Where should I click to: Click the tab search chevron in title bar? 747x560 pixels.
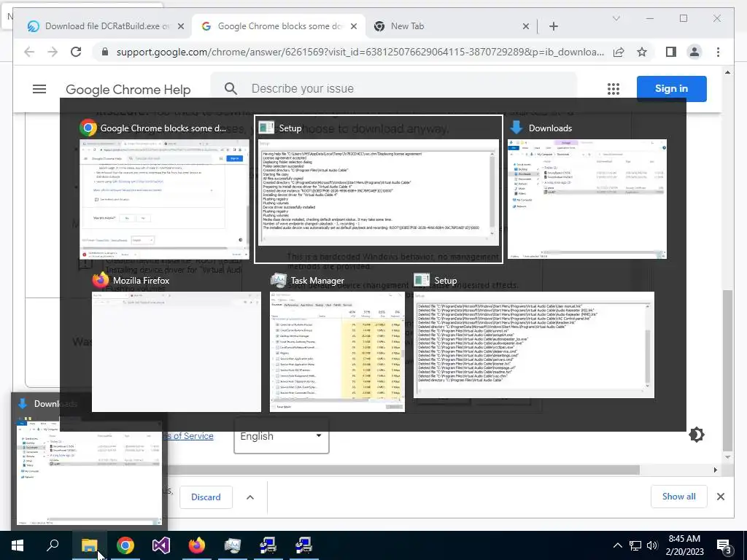616,18
